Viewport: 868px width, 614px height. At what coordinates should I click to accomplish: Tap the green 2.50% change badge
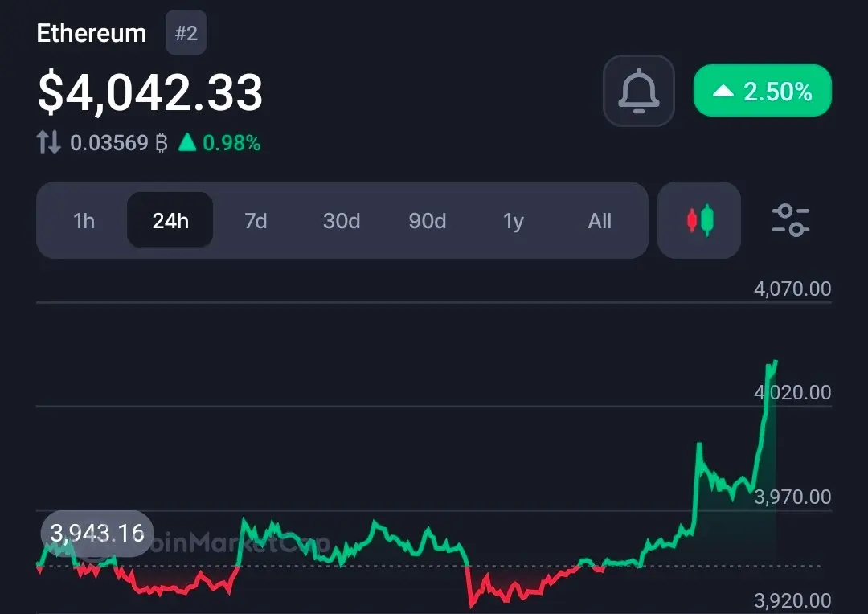coord(762,91)
